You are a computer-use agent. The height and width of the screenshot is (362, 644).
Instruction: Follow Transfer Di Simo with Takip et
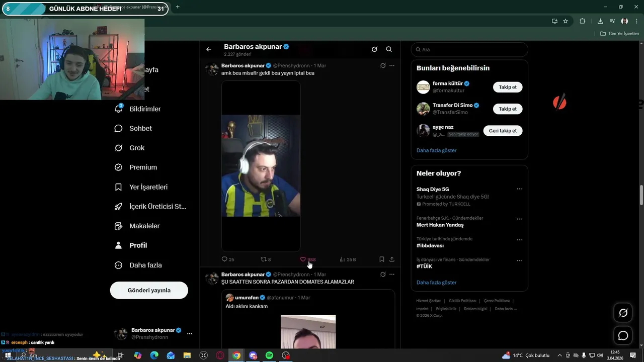coord(508,109)
